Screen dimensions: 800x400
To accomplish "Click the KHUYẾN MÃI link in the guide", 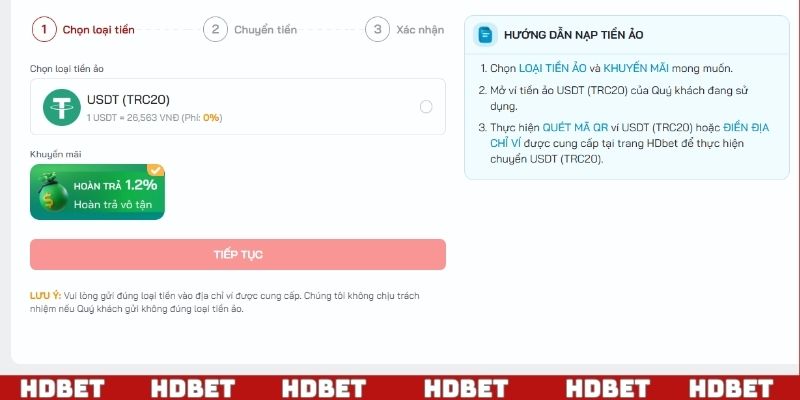I will click(x=636, y=68).
